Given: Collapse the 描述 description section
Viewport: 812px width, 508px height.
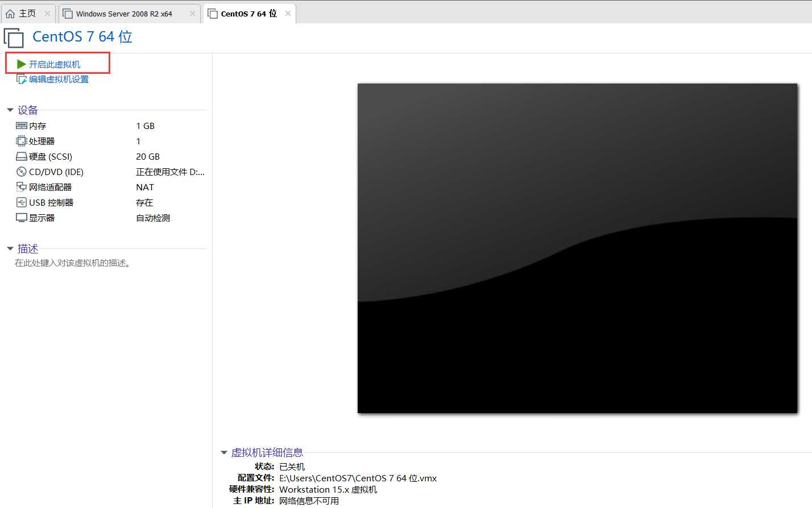Looking at the screenshot, I should click(x=10, y=249).
